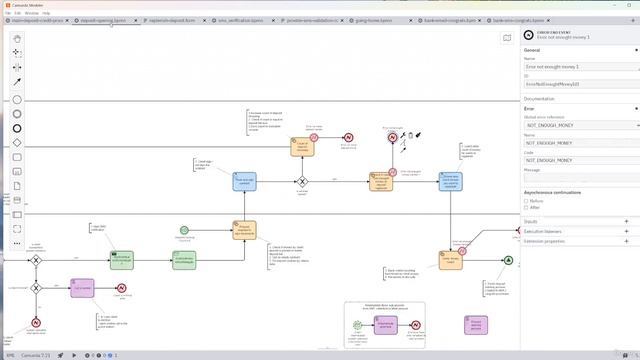The image size is (640, 360).
Task: Click the connect arrow in selected event's context pad
Action: point(403,150)
